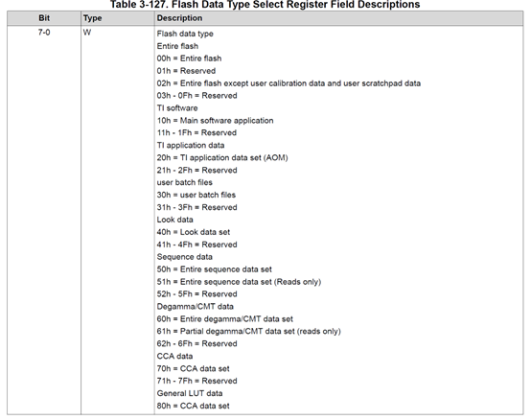The image size is (531, 420).
Task: Click '50h = Entire sequence data set'
Action: [x=215, y=269]
